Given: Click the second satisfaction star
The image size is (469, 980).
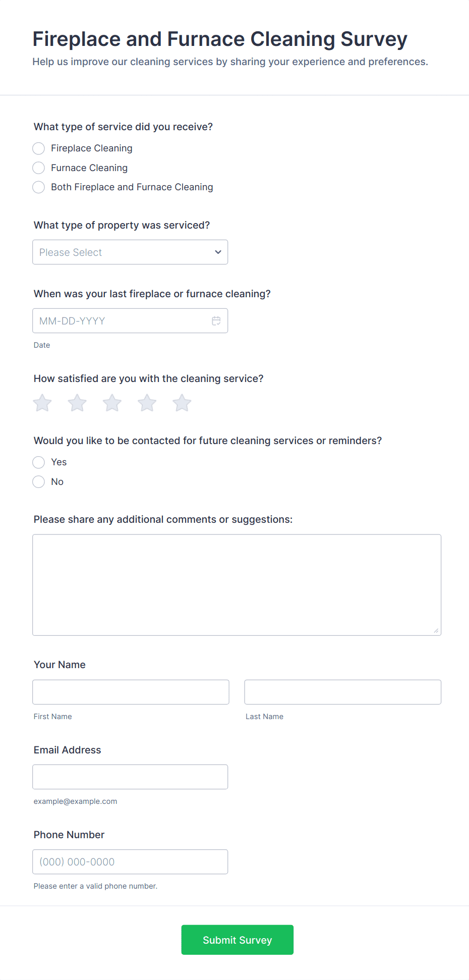Looking at the screenshot, I should click(x=77, y=403).
